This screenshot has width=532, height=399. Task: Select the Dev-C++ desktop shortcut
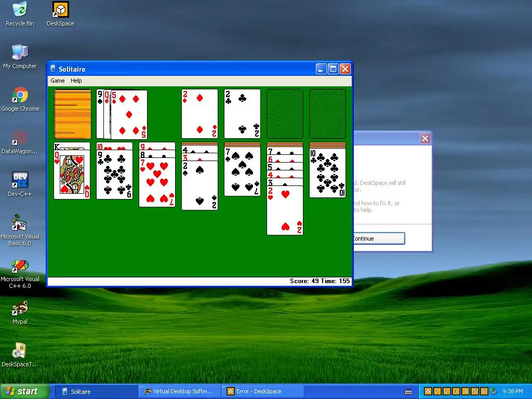[x=20, y=184]
